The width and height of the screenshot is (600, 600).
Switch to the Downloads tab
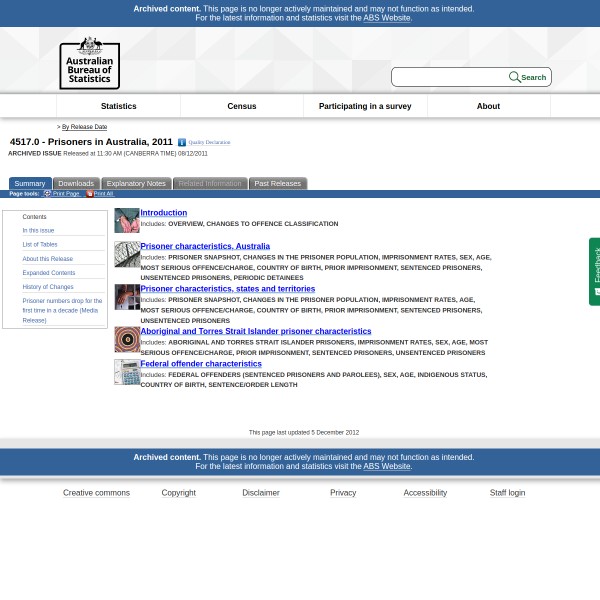tap(76, 184)
